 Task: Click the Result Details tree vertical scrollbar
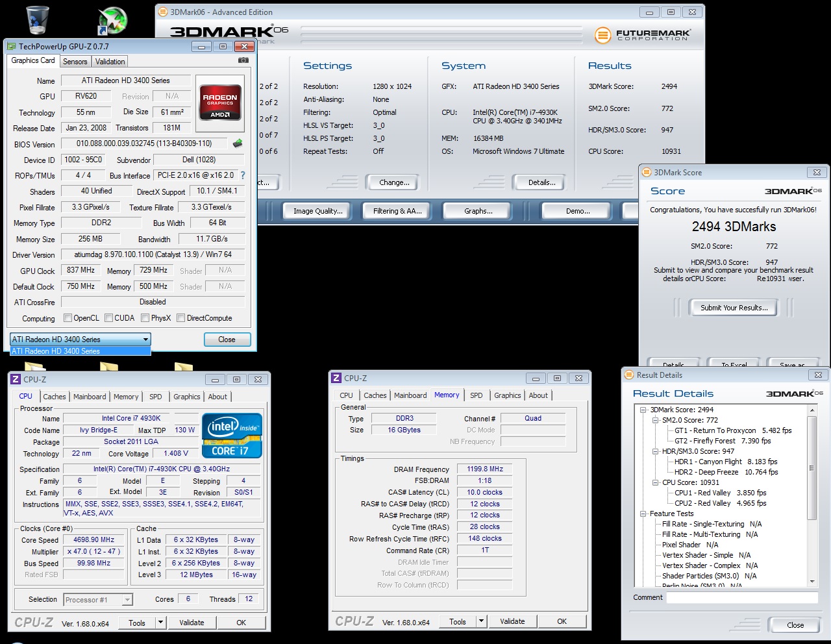812,495
